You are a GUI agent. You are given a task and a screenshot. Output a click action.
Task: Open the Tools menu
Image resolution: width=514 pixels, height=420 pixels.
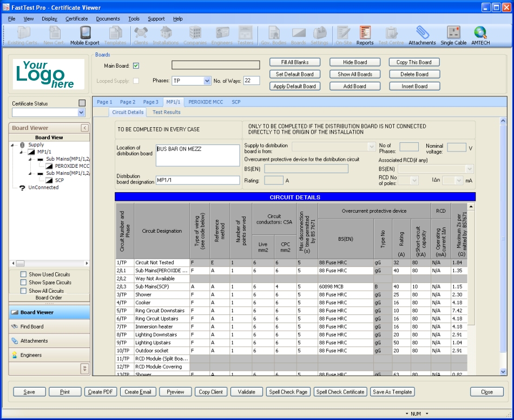pyautogui.click(x=134, y=19)
